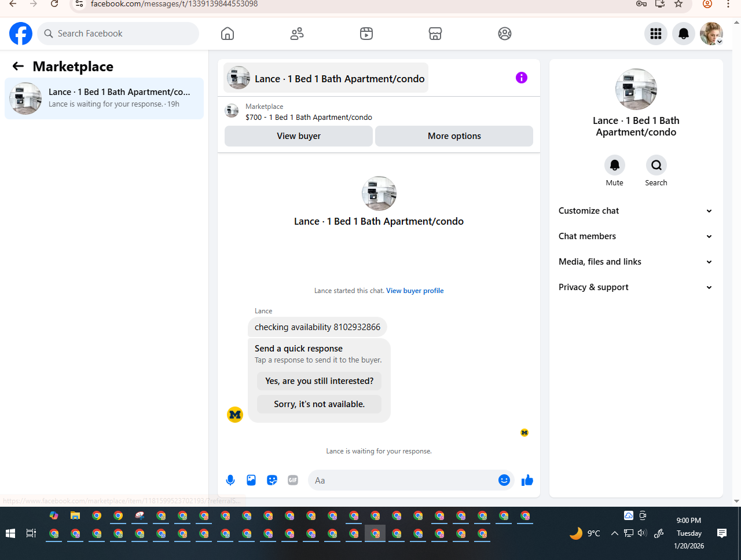Viewport: 741px width, 560px height.
Task: Open conversation information purple icon
Action: [x=522, y=78]
